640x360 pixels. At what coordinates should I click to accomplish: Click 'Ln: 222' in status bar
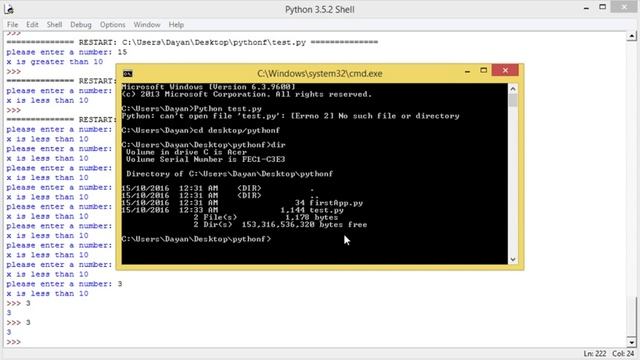click(x=595, y=354)
